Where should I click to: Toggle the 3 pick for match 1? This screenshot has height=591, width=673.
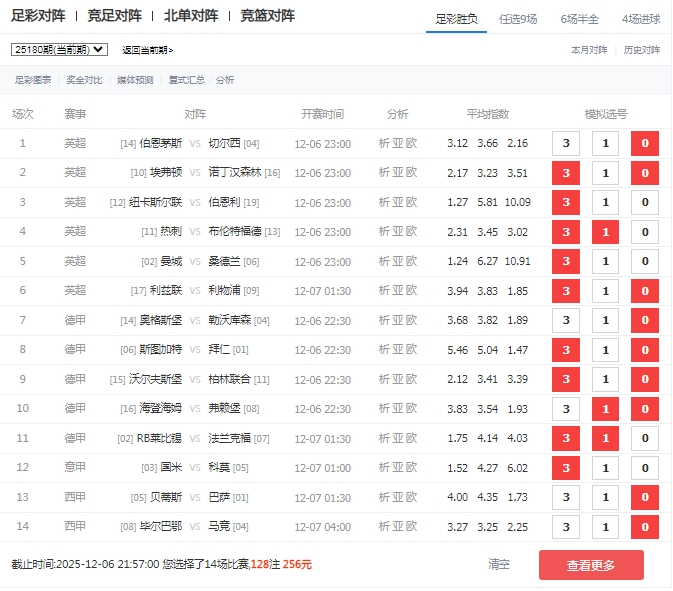pos(566,144)
